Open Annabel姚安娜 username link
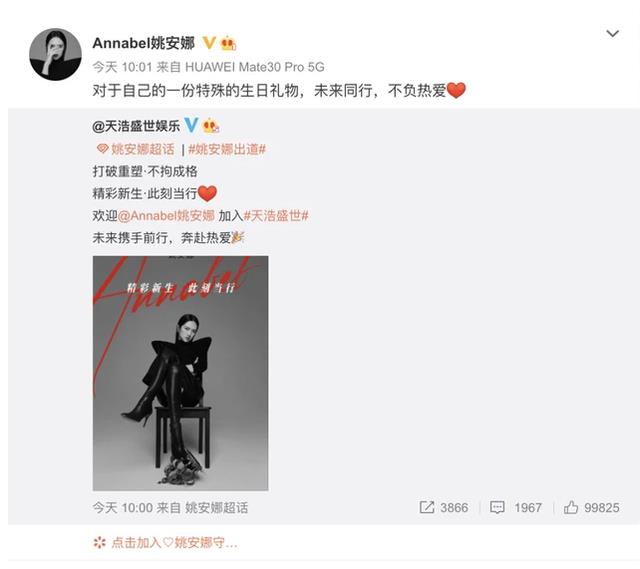Screen dimensions: 640x569 click(144, 43)
